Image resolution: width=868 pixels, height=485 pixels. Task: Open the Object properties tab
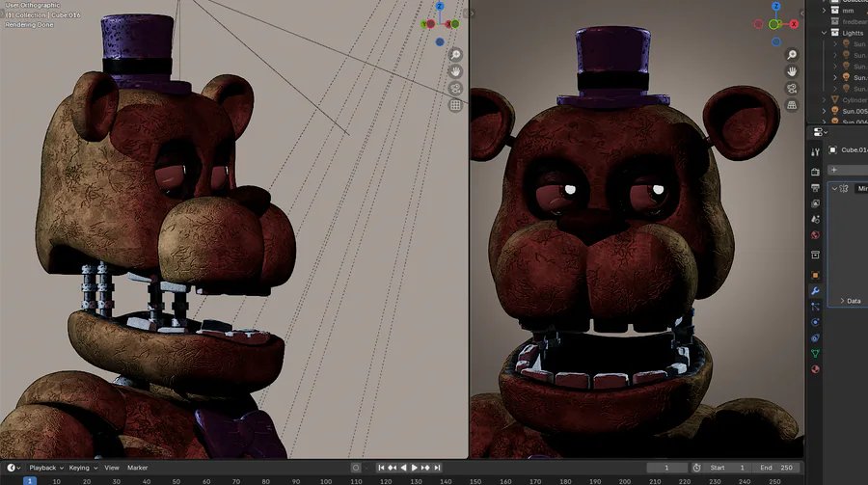pyautogui.click(x=815, y=275)
